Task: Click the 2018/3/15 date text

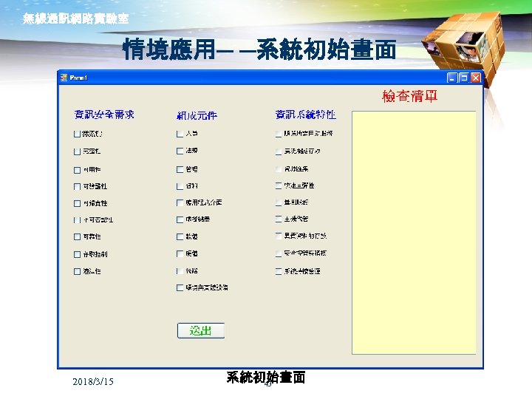Action: [x=93, y=382]
